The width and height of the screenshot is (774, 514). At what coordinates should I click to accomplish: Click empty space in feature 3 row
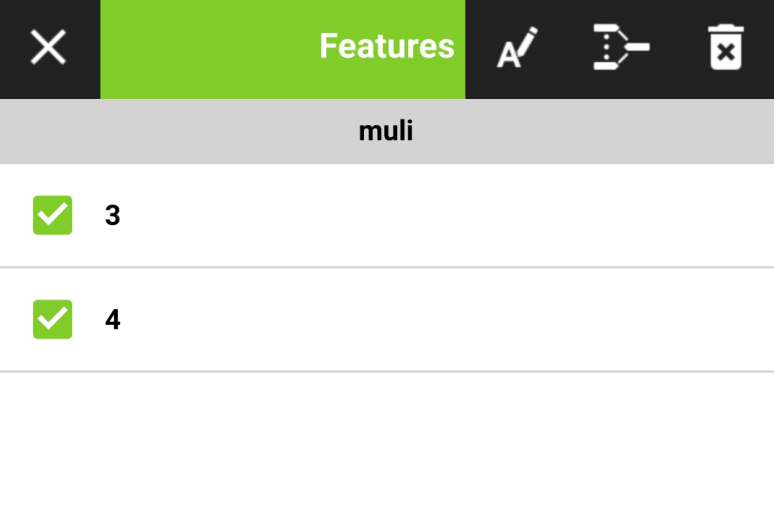pyautogui.click(x=450, y=216)
